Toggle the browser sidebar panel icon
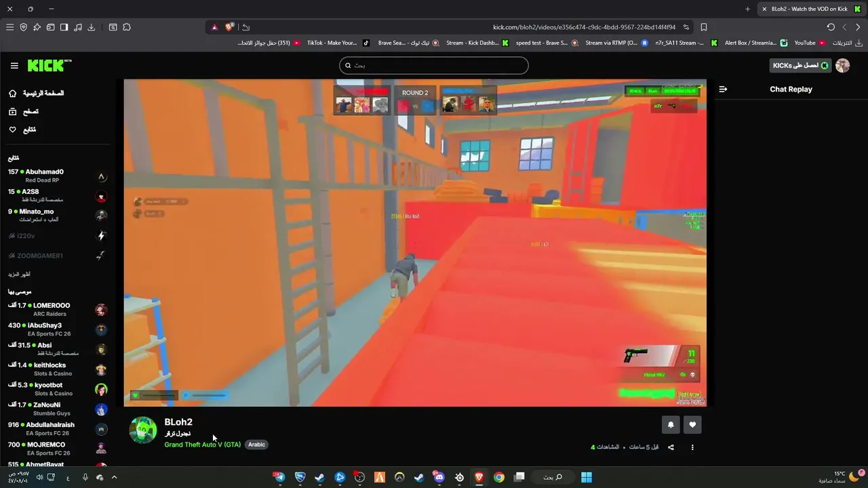Screen dimensions: 868x488 (64, 27)
